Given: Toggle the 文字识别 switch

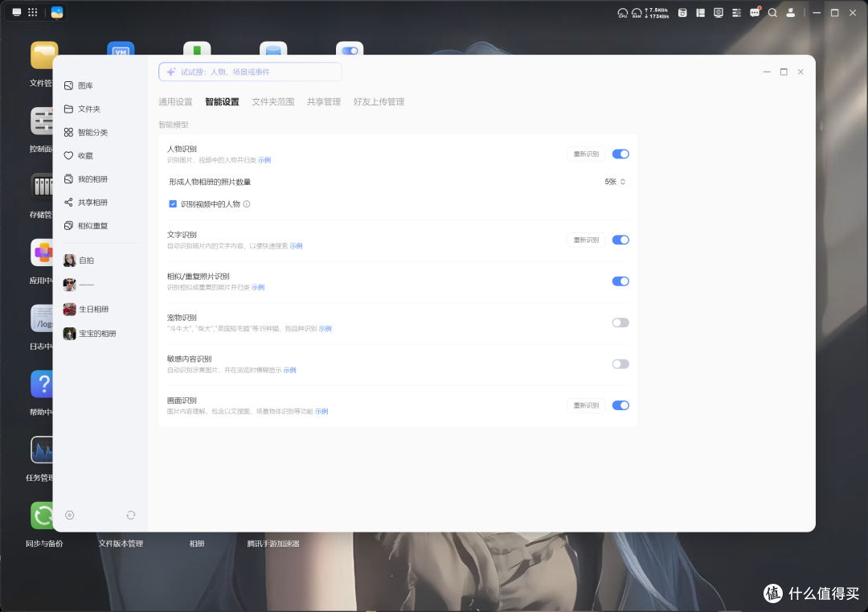Looking at the screenshot, I should [x=620, y=240].
